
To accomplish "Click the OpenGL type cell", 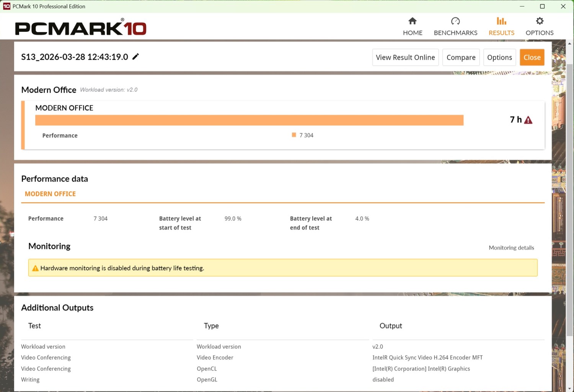I will pos(207,380).
